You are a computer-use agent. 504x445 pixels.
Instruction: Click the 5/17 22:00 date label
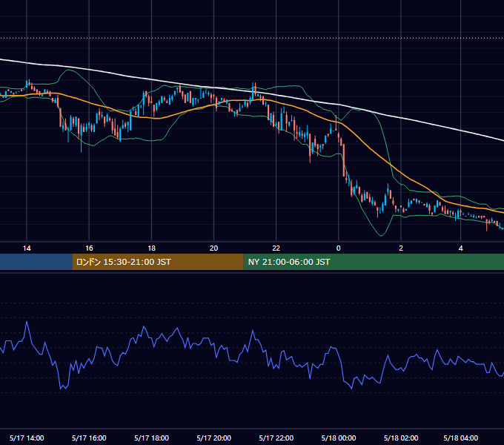click(276, 438)
